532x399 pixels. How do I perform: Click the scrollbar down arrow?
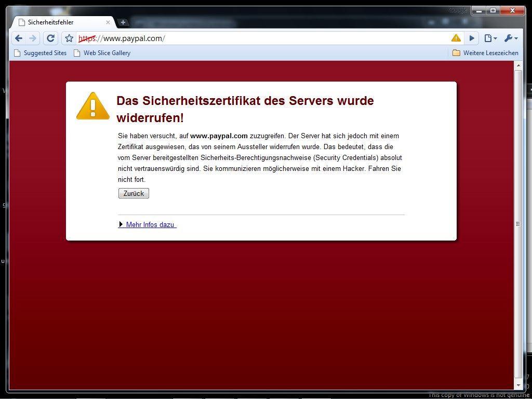pos(518,385)
